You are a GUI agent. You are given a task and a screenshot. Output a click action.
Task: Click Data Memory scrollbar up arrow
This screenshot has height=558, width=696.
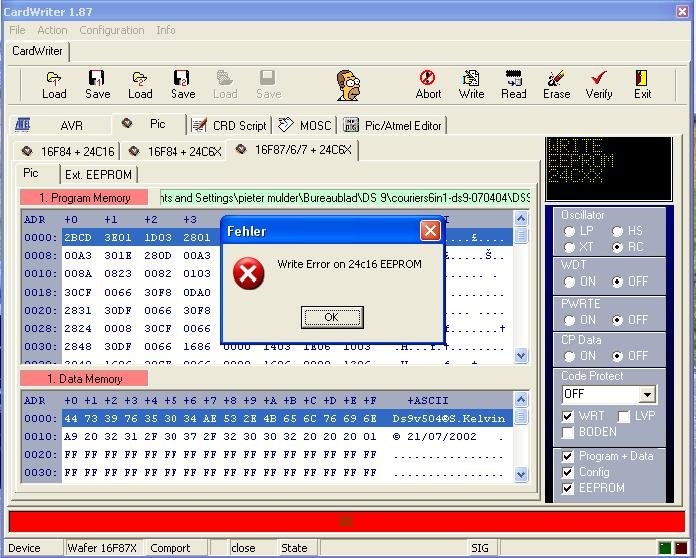[x=521, y=399]
